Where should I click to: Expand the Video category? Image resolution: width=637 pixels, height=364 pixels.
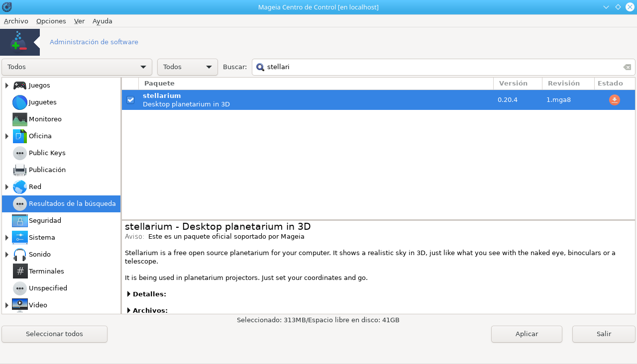pos(7,305)
